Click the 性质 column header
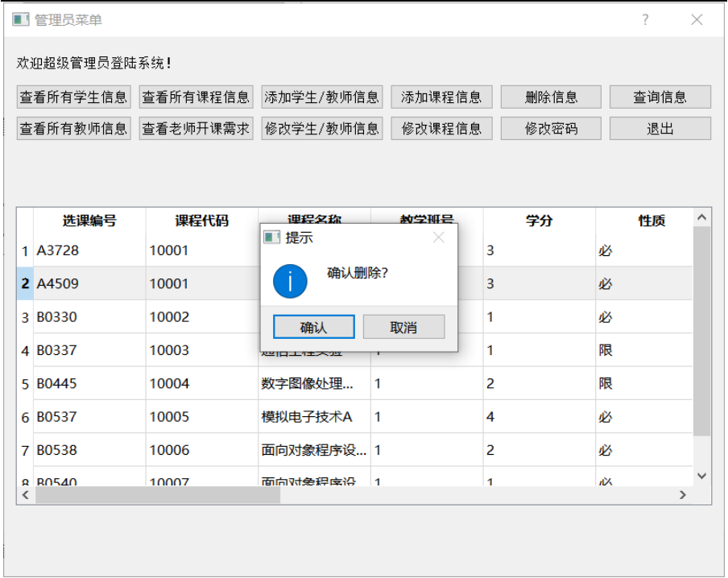This screenshot has width=728, height=578. coord(644,221)
